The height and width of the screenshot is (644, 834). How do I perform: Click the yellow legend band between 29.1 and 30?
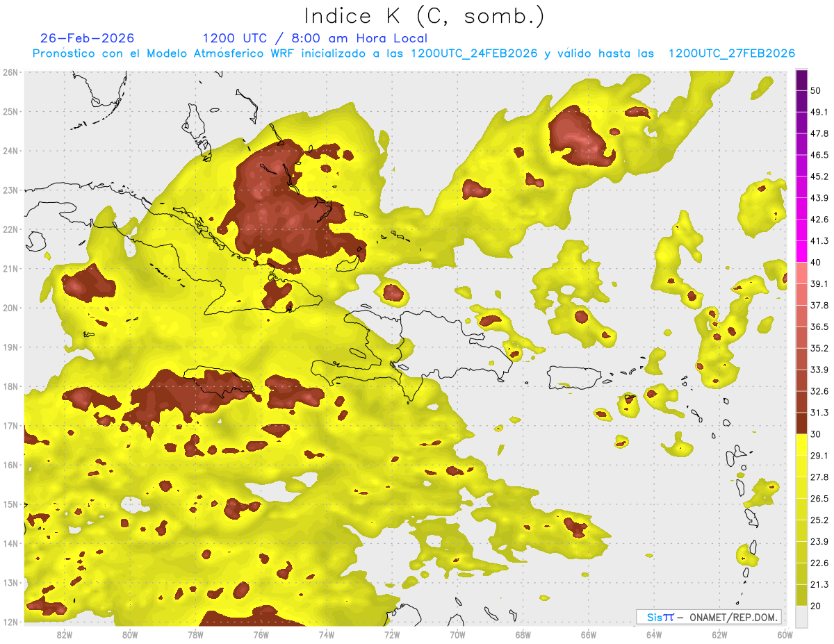click(801, 445)
